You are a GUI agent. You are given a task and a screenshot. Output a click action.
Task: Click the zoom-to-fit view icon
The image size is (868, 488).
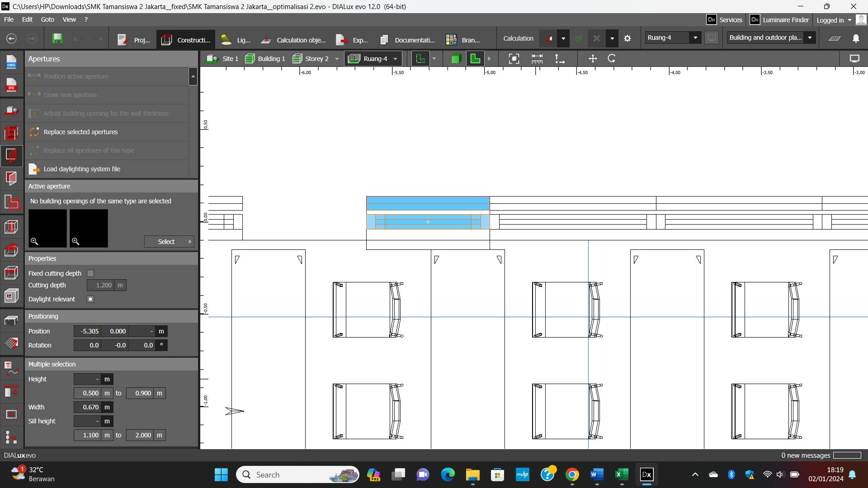tap(514, 59)
